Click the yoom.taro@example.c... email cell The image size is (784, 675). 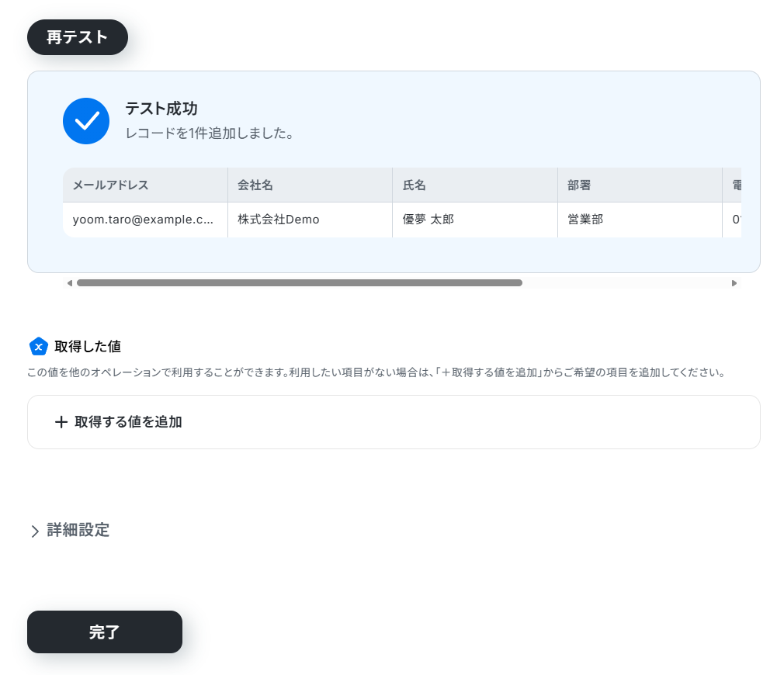point(145,220)
